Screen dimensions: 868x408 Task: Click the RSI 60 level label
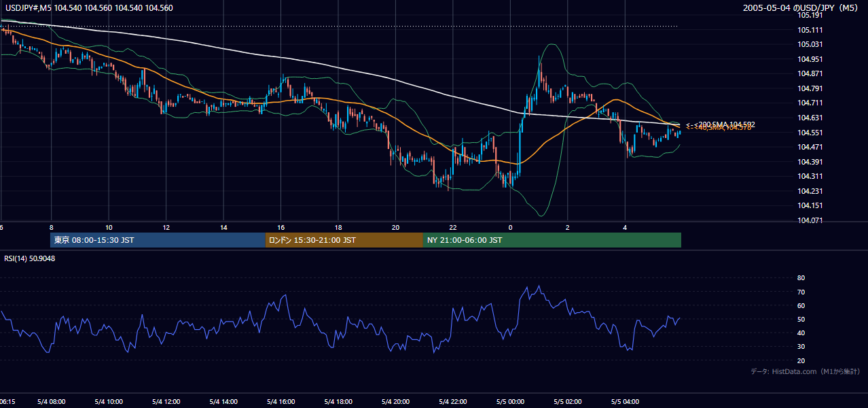(x=801, y=305)
